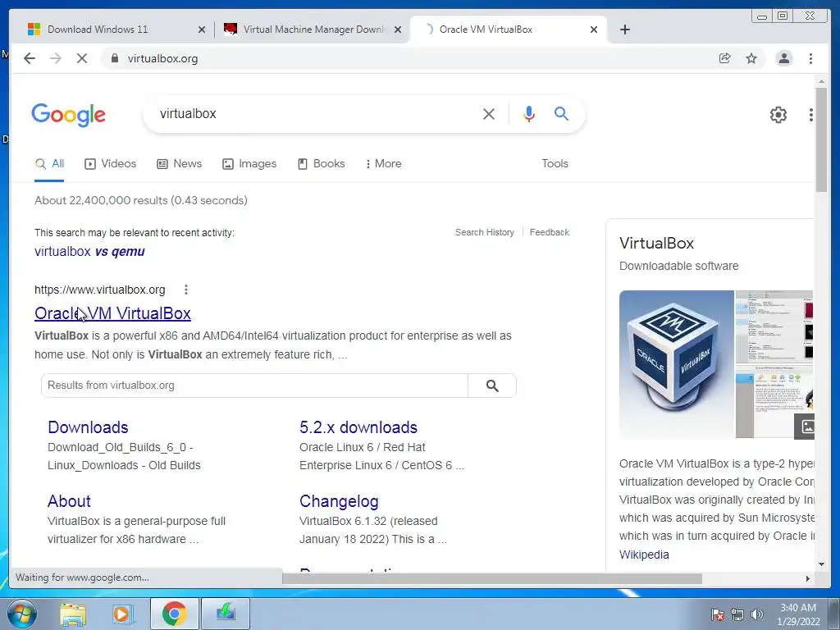This screenshot has width=840, height=630.
Task: Open Windows Explorer from taskbar
Action: [73, 614]
